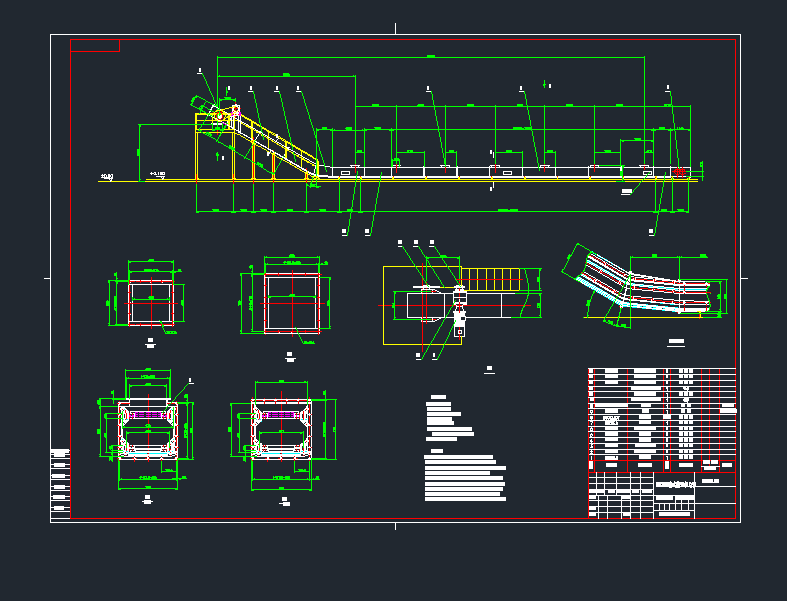Select the drive pulley at the incline top
Screen dimensions: 787x601
[x=220, y=116]
